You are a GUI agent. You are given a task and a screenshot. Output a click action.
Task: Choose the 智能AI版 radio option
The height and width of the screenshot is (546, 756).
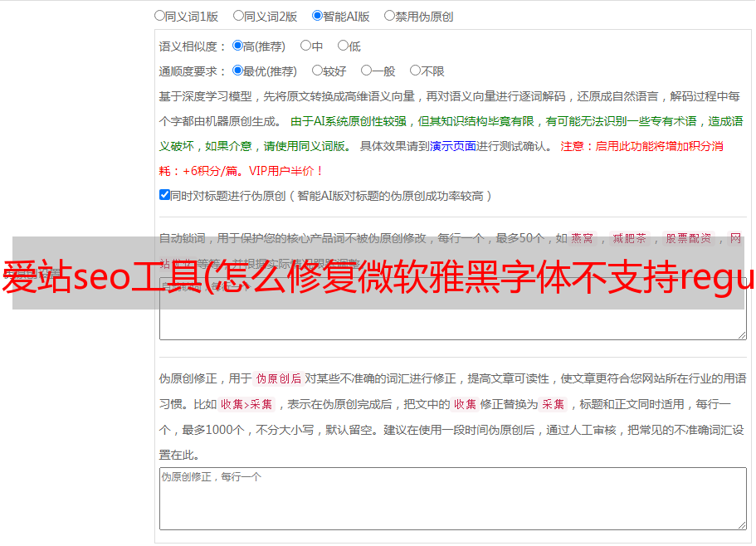[x=317, y=16]
